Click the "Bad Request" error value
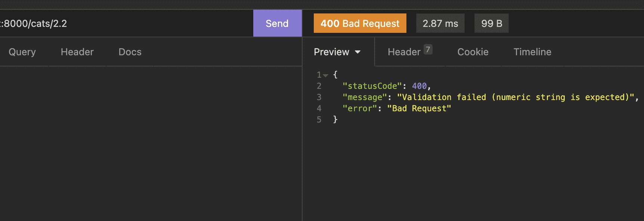The width and height of the screenshot is (644, 221). 419,109
